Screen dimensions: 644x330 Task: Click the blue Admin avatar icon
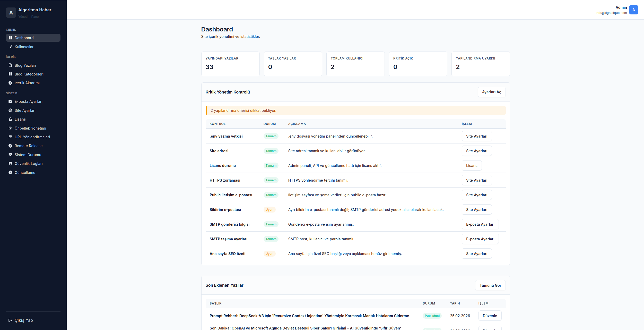click(633, 10)
